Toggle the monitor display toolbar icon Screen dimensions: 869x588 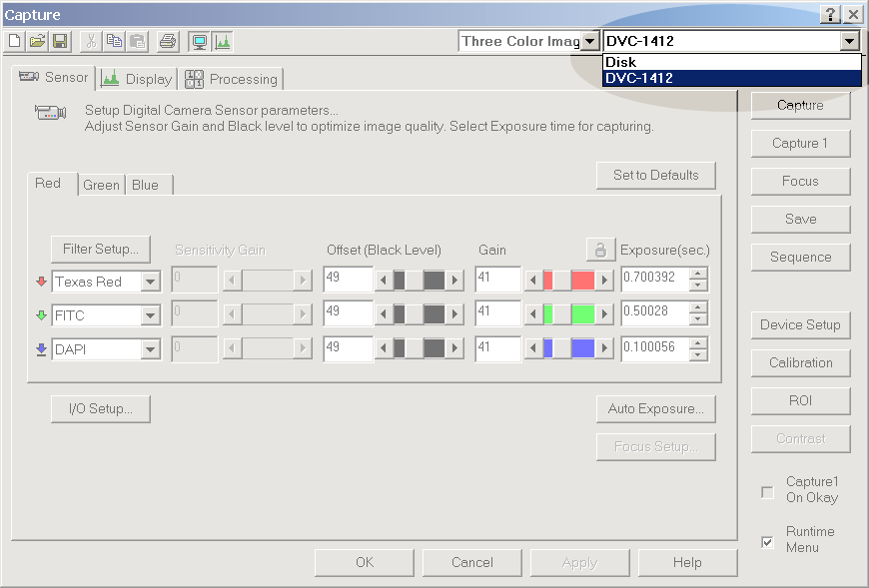coord(199,42)
